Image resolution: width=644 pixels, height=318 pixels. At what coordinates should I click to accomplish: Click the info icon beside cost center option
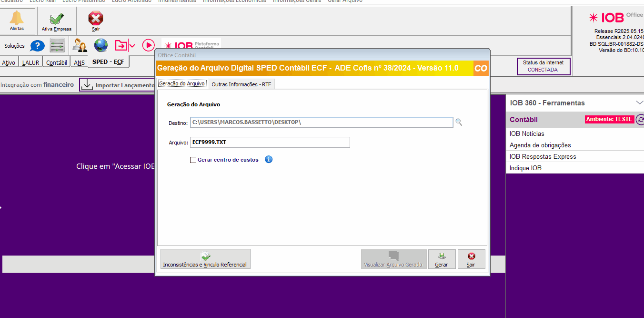pos(269,160)
